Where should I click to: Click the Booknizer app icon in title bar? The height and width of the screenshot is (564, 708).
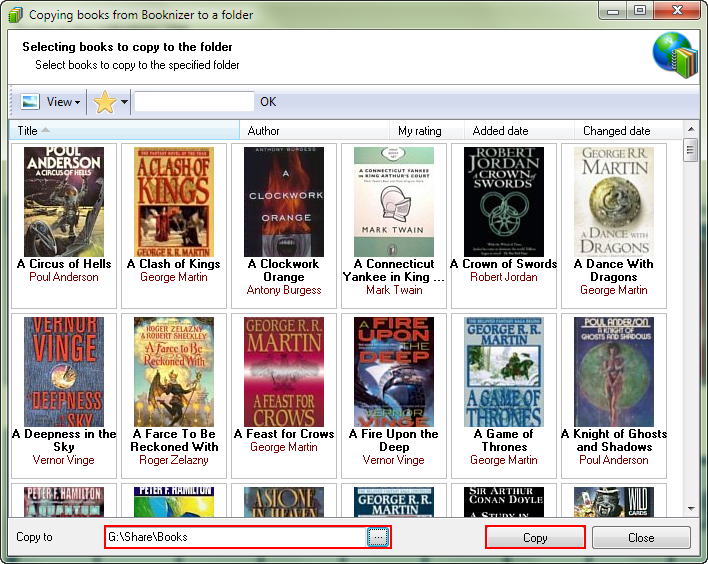pos(15,15)
